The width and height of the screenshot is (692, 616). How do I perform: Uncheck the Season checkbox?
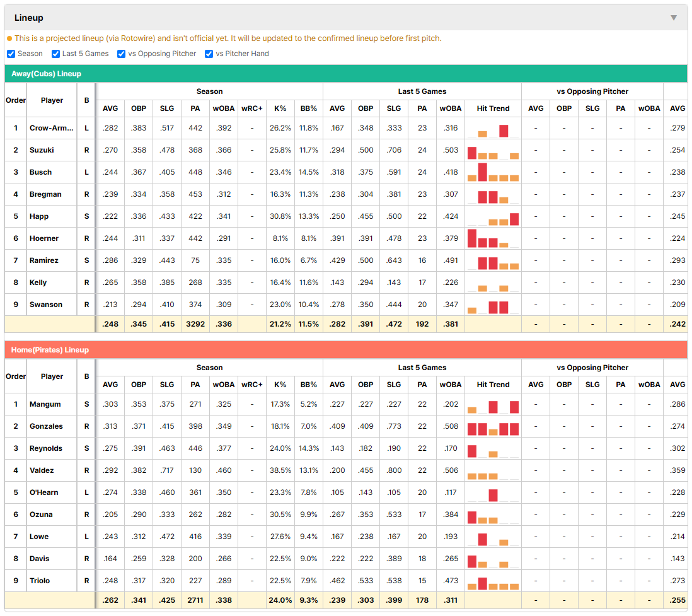11,54
